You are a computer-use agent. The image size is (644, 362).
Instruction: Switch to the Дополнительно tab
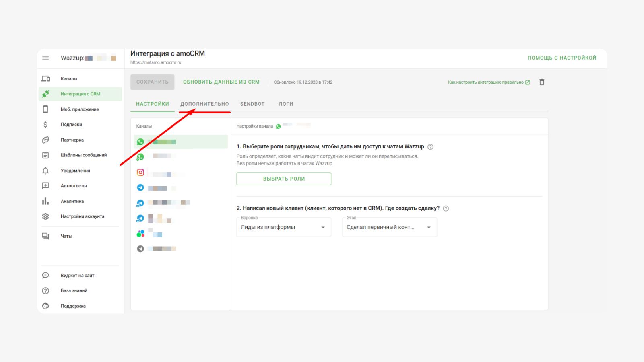click(x=204, y=104)
